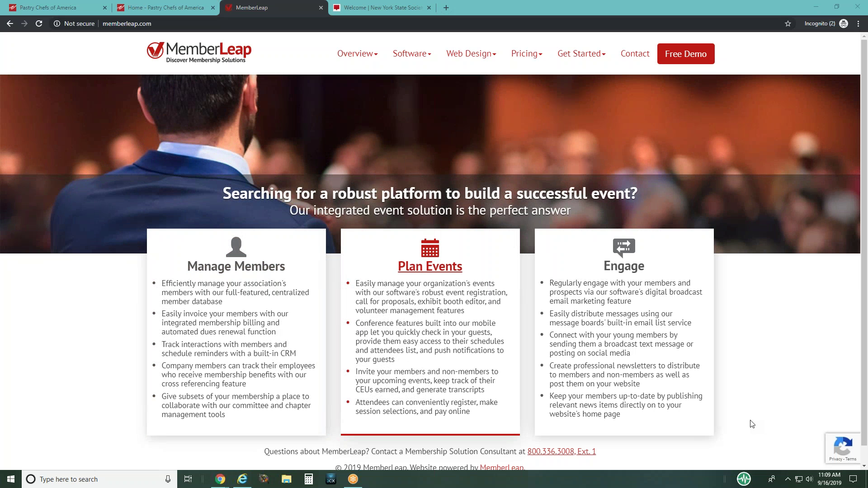Click the Windows search box
868x488 pixels.
click(99, 479)
